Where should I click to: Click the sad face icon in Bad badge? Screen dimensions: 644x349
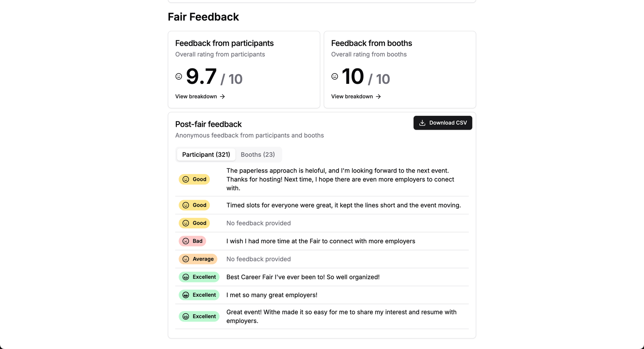pyautogui.click(x=186, y=241)
